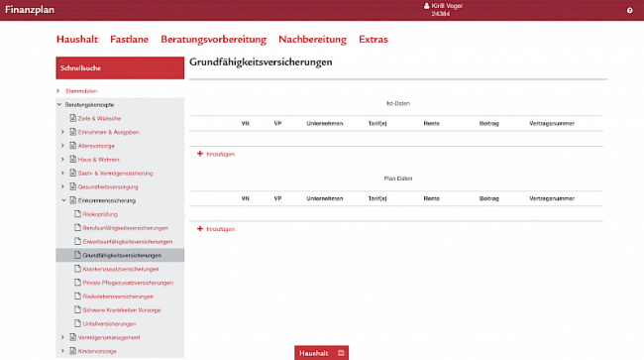Click the Schnellsuche search field
The height and width of the screenshot is (360, 644).
pos(120,67)
